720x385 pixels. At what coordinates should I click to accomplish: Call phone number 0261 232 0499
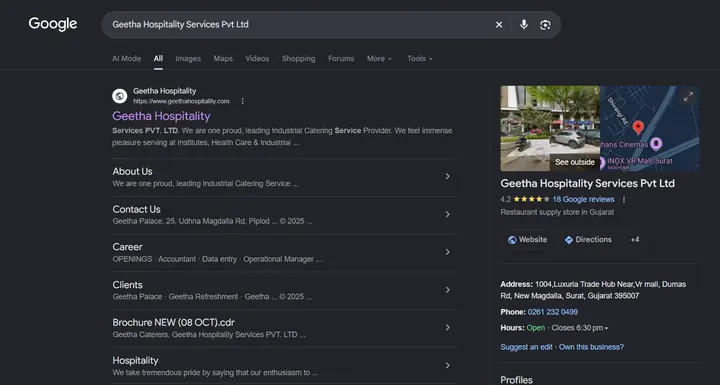[x=553, y=312]
